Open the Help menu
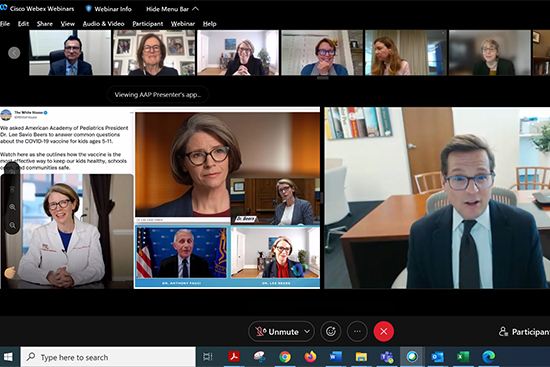 click(x=209, y=24)
